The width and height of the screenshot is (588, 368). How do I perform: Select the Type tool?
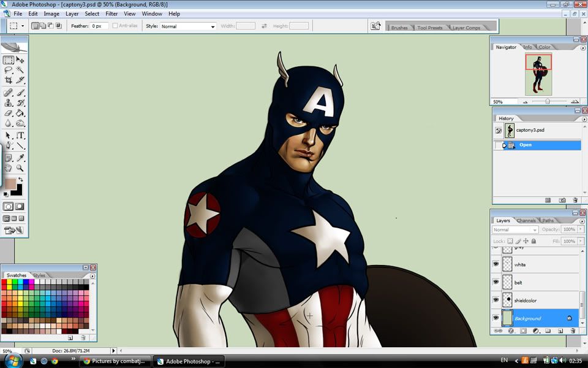coord(20,136)
